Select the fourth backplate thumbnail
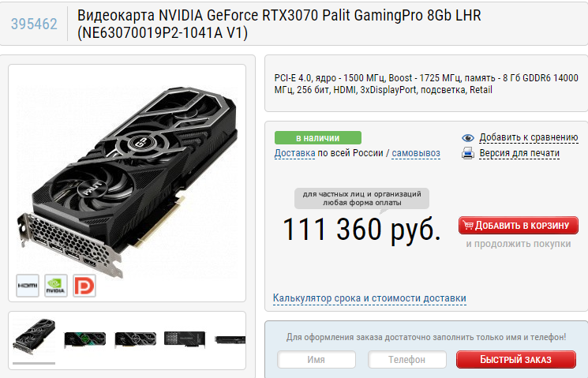 point(185,339)
